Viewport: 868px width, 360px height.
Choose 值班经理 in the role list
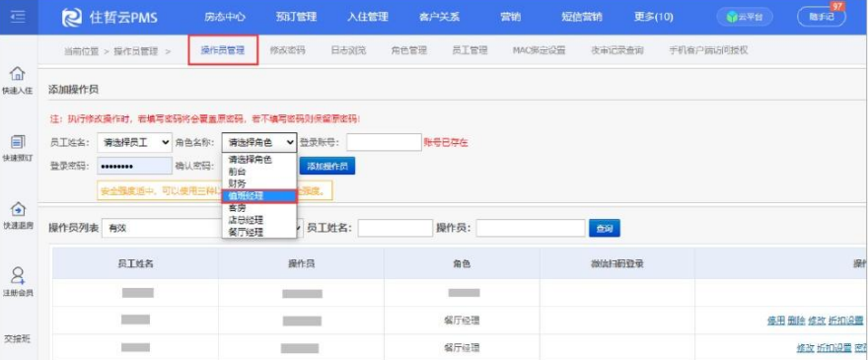tap(259, 195)
